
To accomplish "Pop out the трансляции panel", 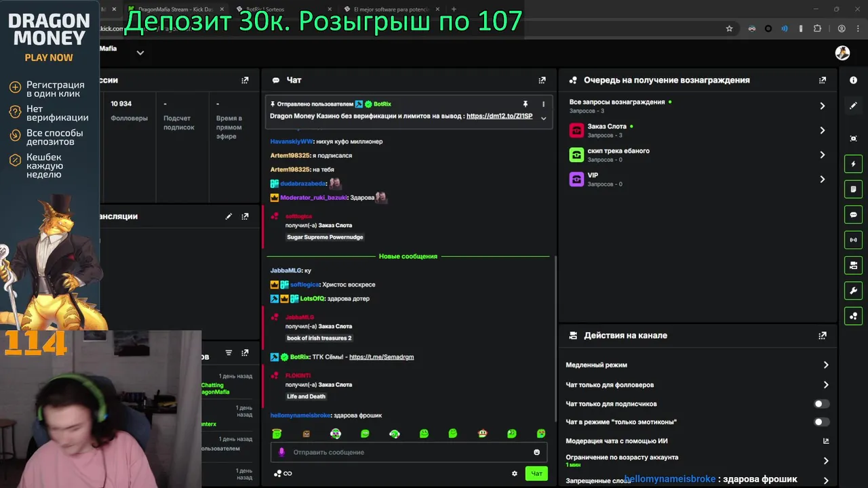I will point(245,216).
